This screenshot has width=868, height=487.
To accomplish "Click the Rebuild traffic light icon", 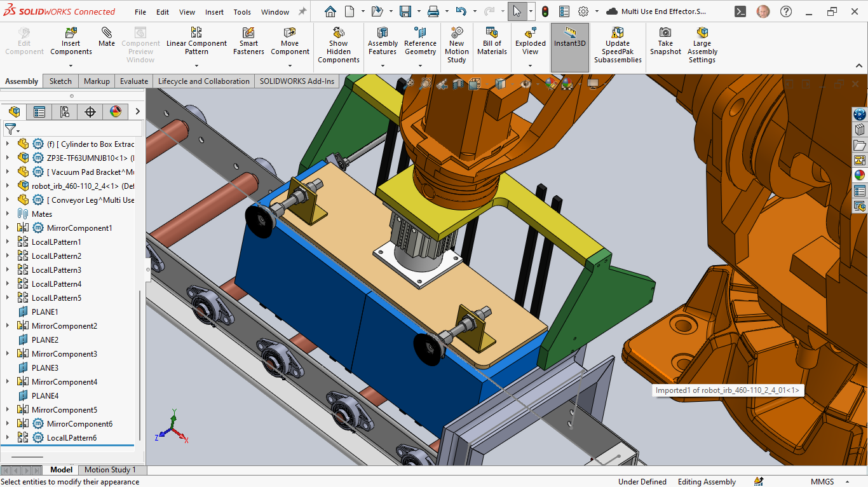I will tap(545, 11).
